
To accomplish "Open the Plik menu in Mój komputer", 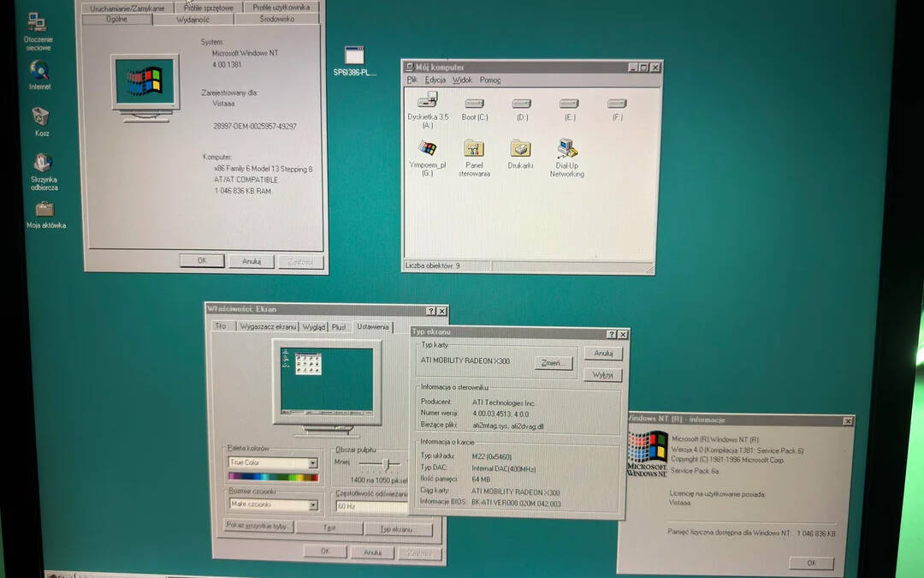I will tap(412, 80).
